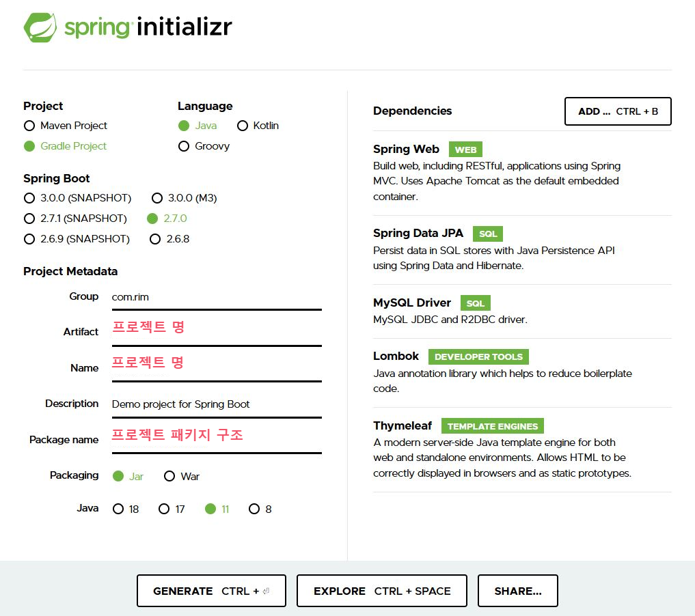Click the Thymeleaf dependency title
Viewport: 695px width, 616px height.
(403, 425)
